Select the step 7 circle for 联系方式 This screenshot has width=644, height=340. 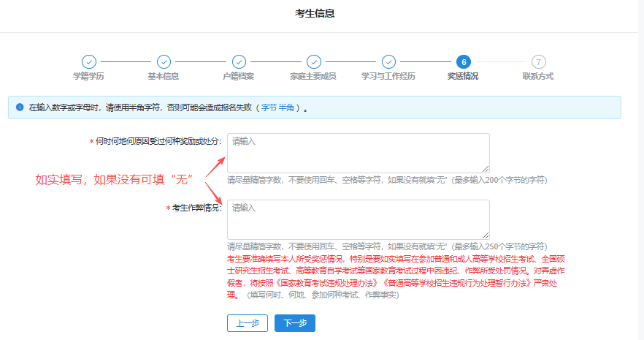538,61
